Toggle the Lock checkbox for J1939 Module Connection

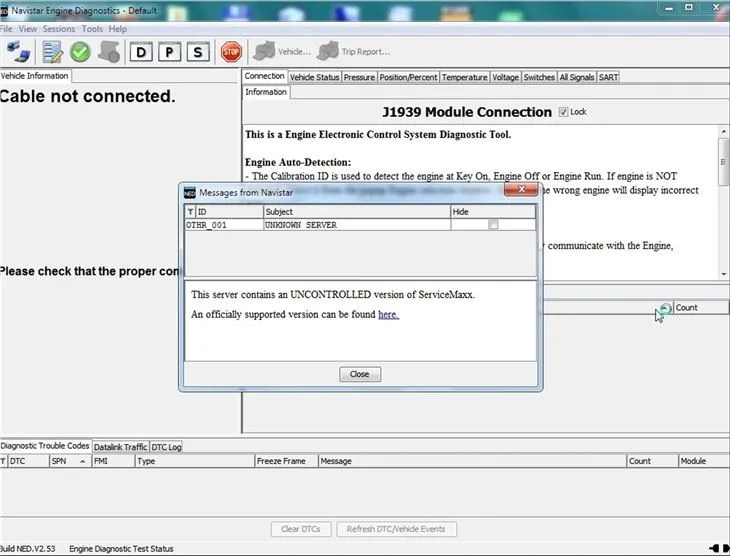563,112
